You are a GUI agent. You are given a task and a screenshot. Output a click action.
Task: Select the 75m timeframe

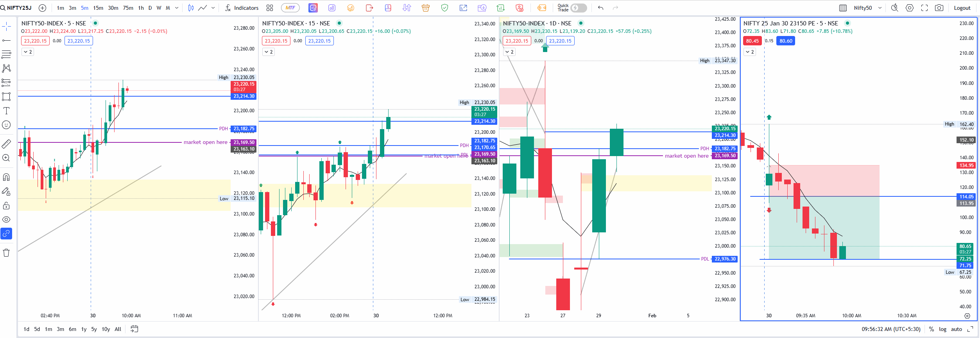pyautogui.click(x=128, y=8)
